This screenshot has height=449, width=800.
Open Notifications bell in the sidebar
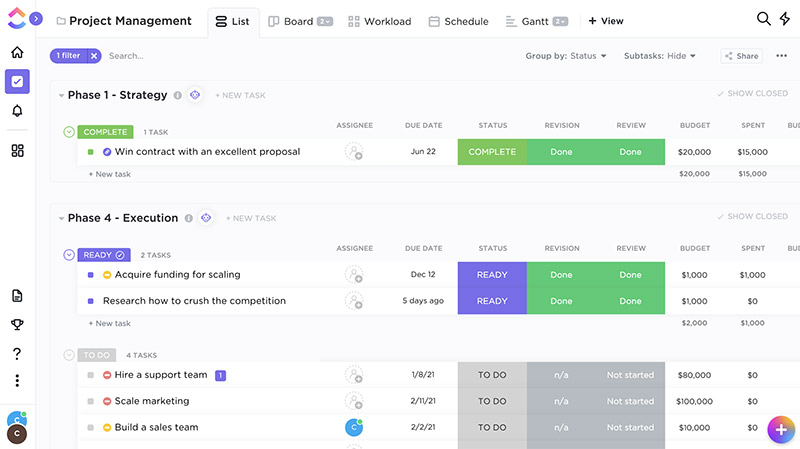click(x=17, y=111)
